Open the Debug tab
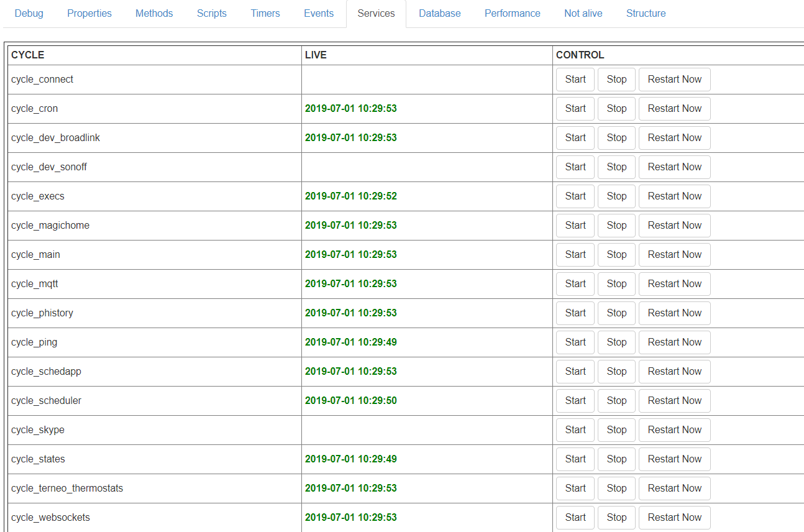 [x=29, y=13]
